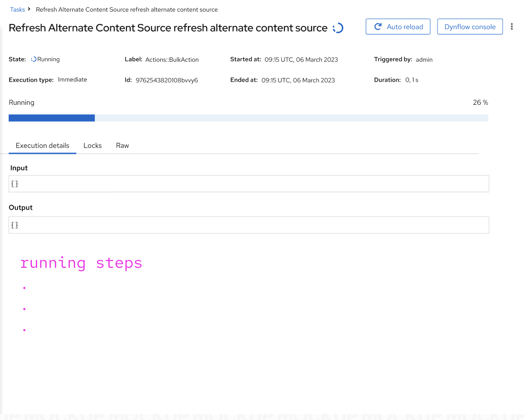Go back to Tasks via breadcrumb link
Image resolution: width=524 pixels, height=420 pixels.
pyautogui.click(x=18, y=10)
